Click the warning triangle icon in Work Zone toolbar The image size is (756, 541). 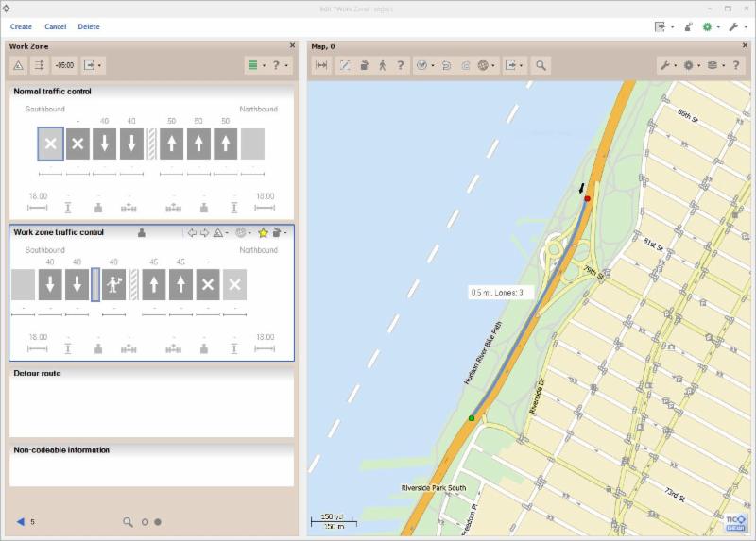tap(18, 66)
